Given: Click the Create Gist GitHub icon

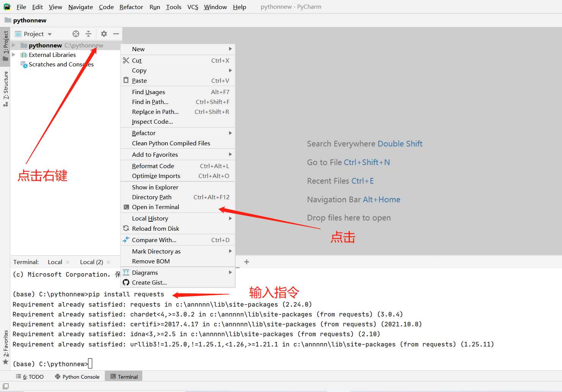Looking at the screenshot, I should (126, 282).
